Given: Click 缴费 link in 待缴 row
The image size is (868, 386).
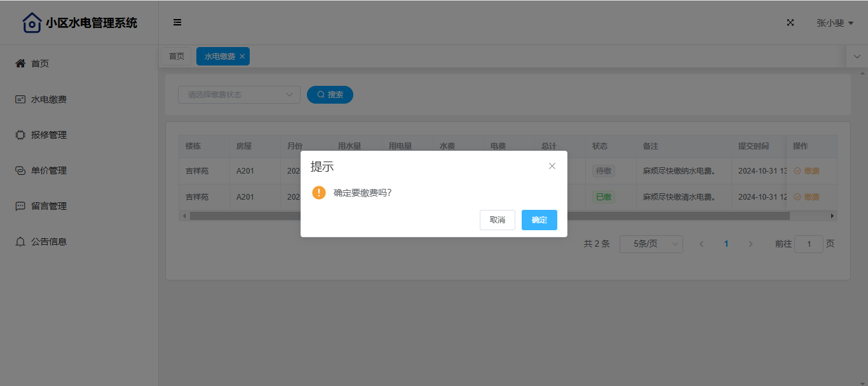Looking at the screenshot, I should coord(807,171).
